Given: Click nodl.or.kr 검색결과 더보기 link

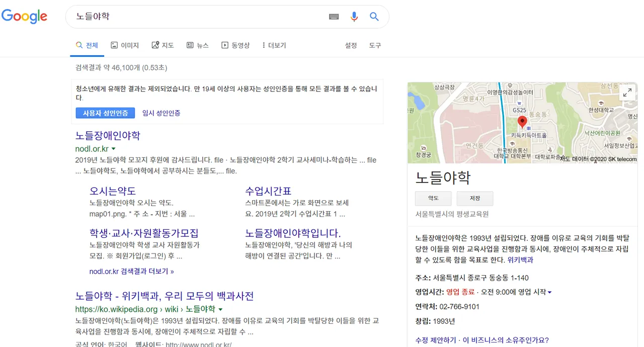Looking at the screenshot, I should (132, 271).
